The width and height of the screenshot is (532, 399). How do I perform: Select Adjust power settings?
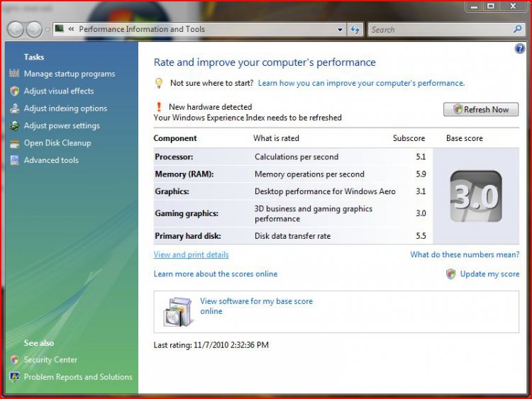[x=62, y=125]
